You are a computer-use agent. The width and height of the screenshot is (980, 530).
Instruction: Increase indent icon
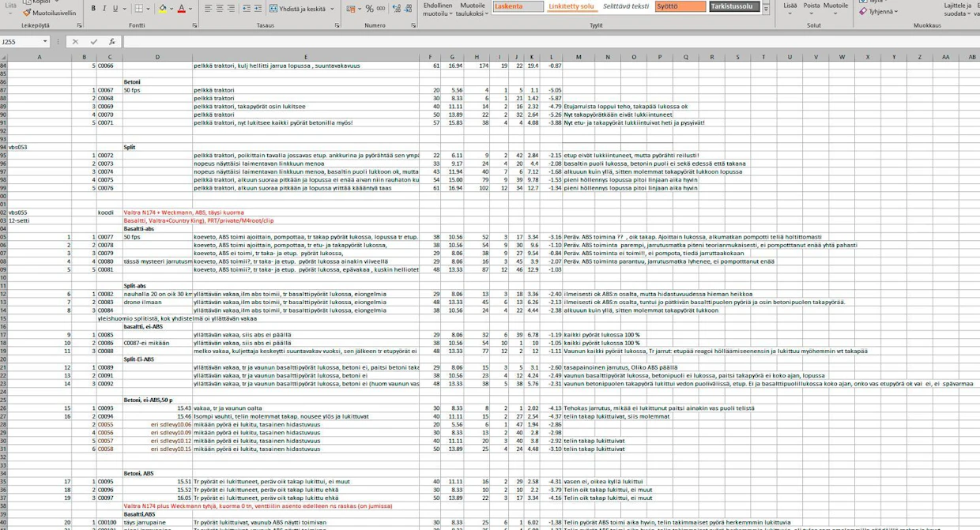pos(258,9)
